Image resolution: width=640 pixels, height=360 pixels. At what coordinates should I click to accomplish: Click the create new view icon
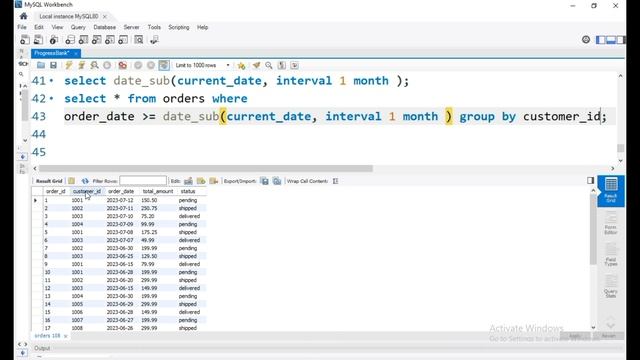(x=96, y=40)
